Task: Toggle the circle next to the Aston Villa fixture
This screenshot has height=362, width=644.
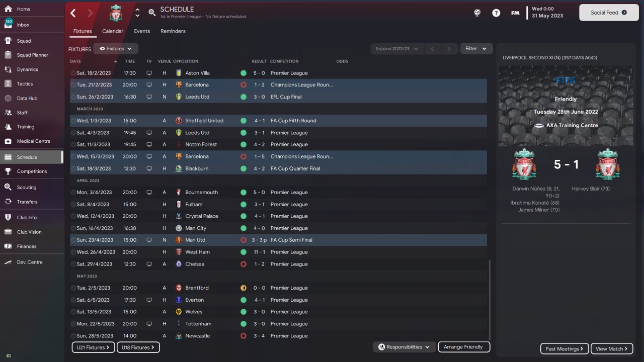Action: [x=73, y=73]
